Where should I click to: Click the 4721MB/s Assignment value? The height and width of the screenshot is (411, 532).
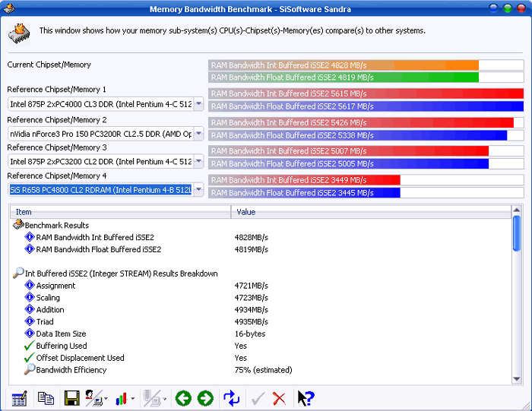tap(251, 286)
